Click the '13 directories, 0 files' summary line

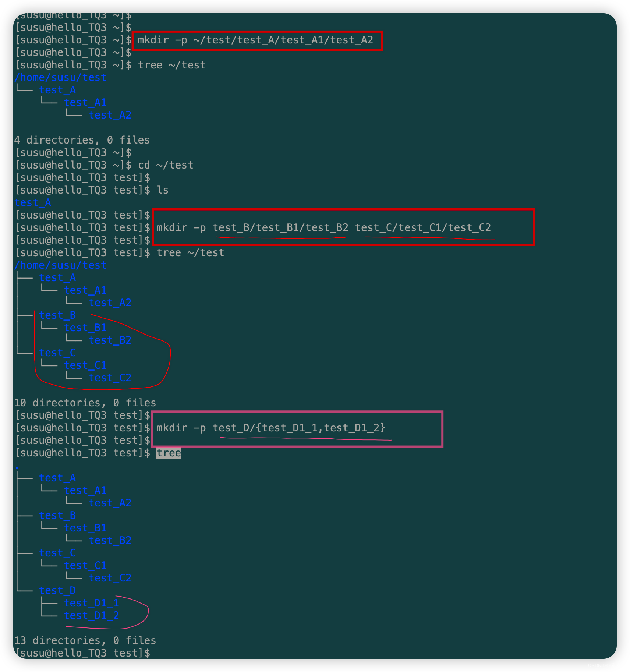[x=85, y=641]
